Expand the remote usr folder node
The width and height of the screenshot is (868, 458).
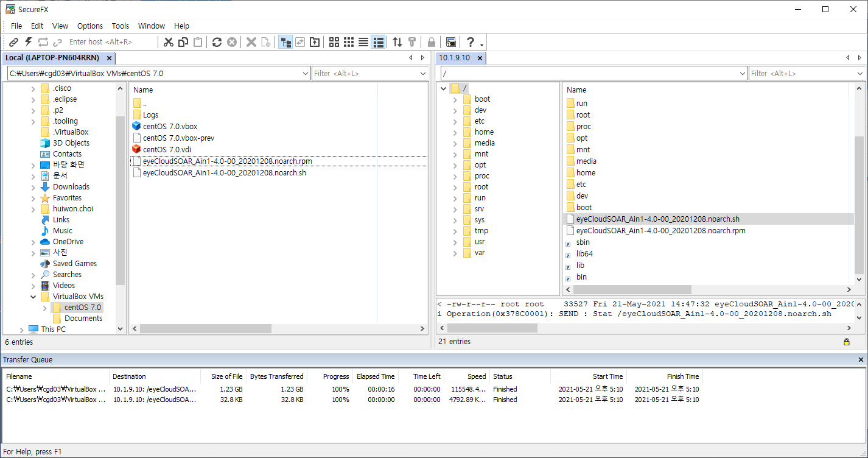[455, 242]
